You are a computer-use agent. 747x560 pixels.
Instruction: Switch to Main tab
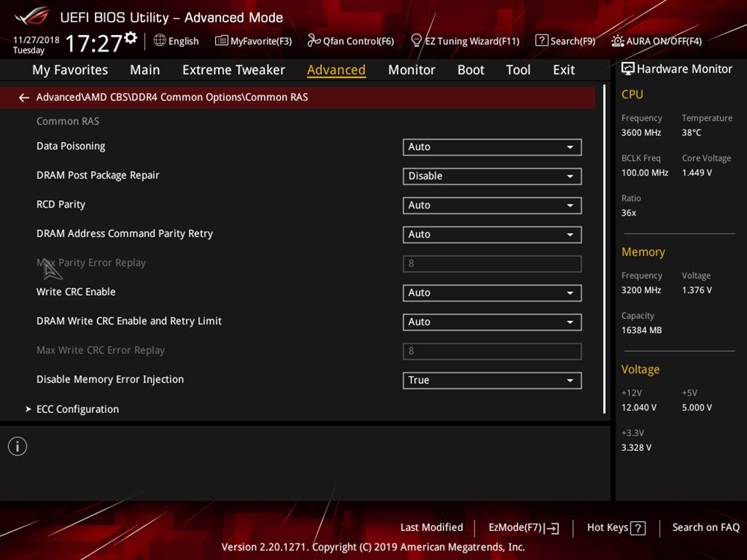click(x=145, y=70)
